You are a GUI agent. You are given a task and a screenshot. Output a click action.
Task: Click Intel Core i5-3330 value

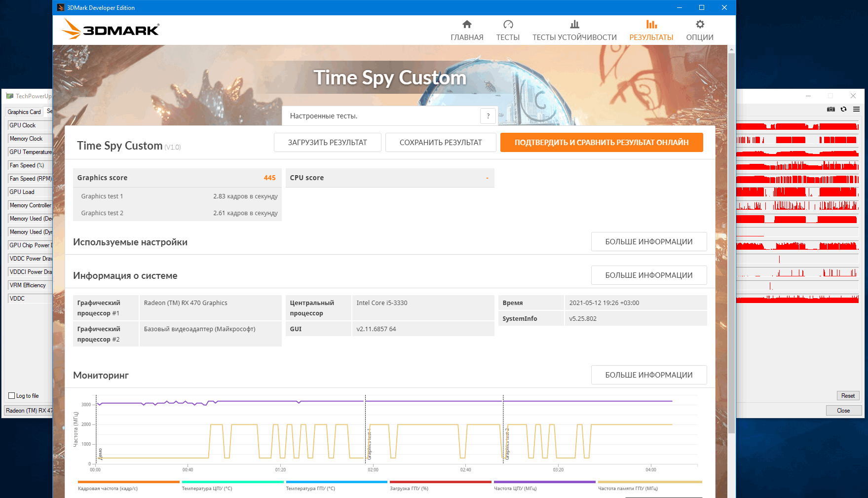coord(382,303)
